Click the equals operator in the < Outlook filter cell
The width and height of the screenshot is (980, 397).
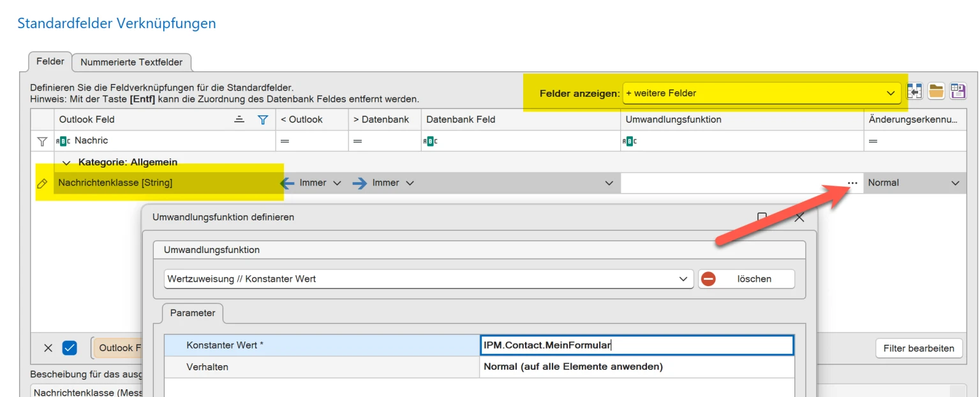click(x=285, y=141)
